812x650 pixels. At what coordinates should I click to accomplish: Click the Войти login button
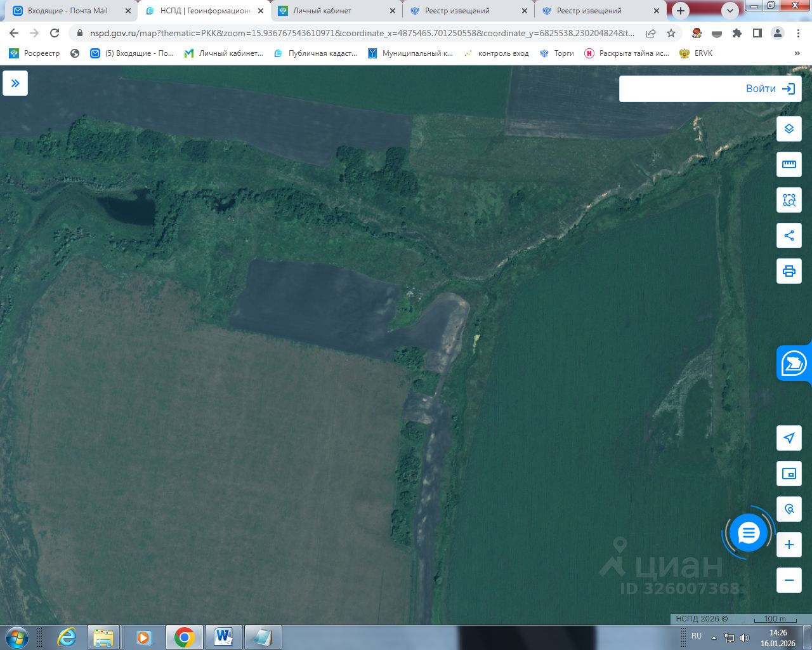tap(770, 89)
